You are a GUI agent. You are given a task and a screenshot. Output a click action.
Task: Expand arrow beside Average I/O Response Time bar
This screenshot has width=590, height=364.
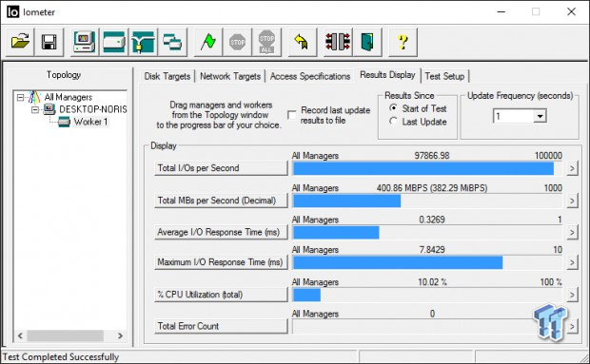(x=572, y=232)
